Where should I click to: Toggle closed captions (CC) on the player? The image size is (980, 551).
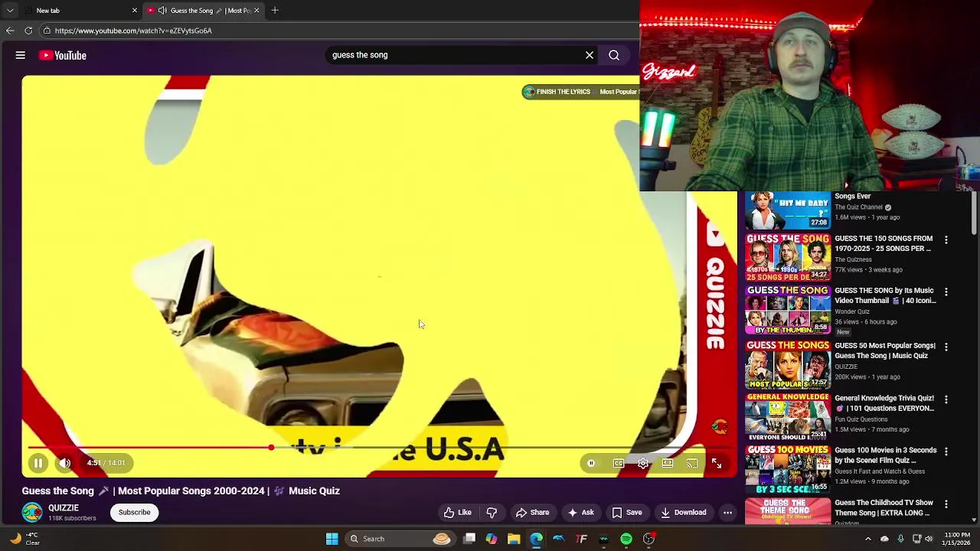(619, 463)
